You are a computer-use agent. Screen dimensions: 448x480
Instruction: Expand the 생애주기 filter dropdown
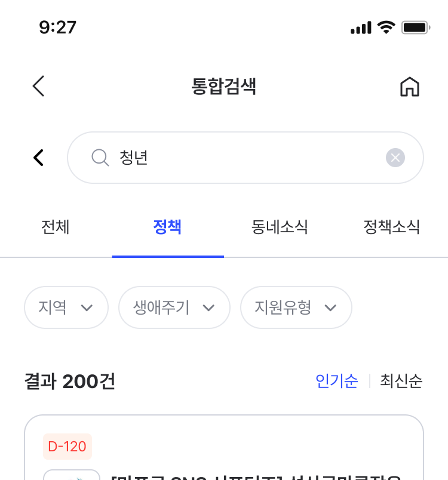[174, 307]
